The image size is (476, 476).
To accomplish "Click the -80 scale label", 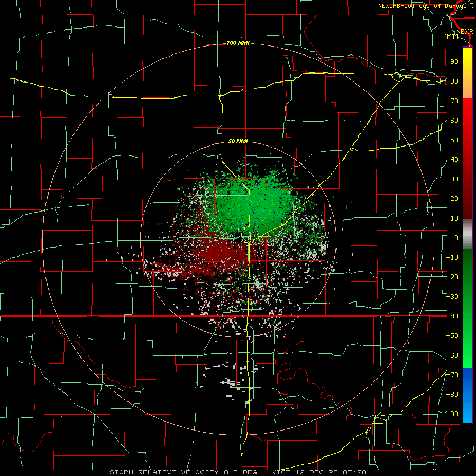I will point(452,395).
